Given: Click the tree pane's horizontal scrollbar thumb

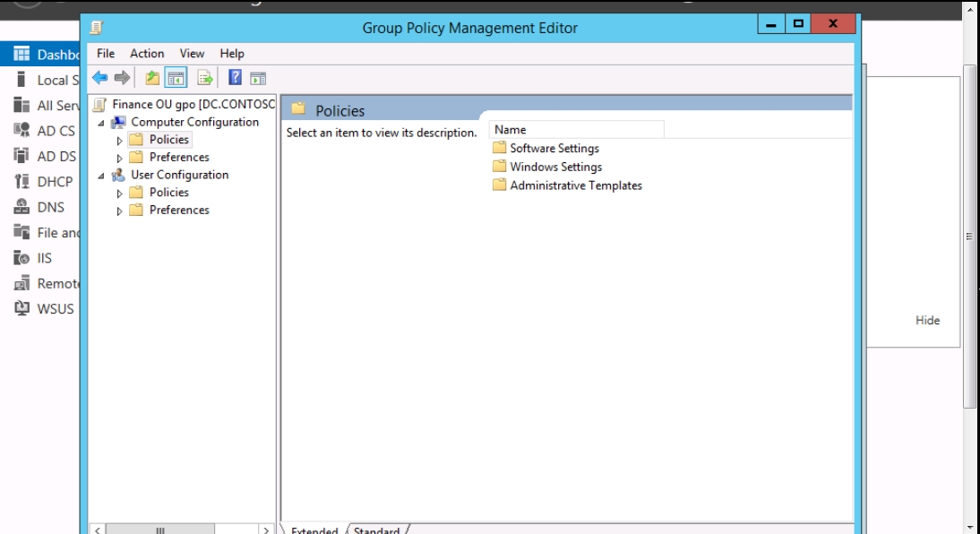Looking at the screenshot, I should (160, 530).
